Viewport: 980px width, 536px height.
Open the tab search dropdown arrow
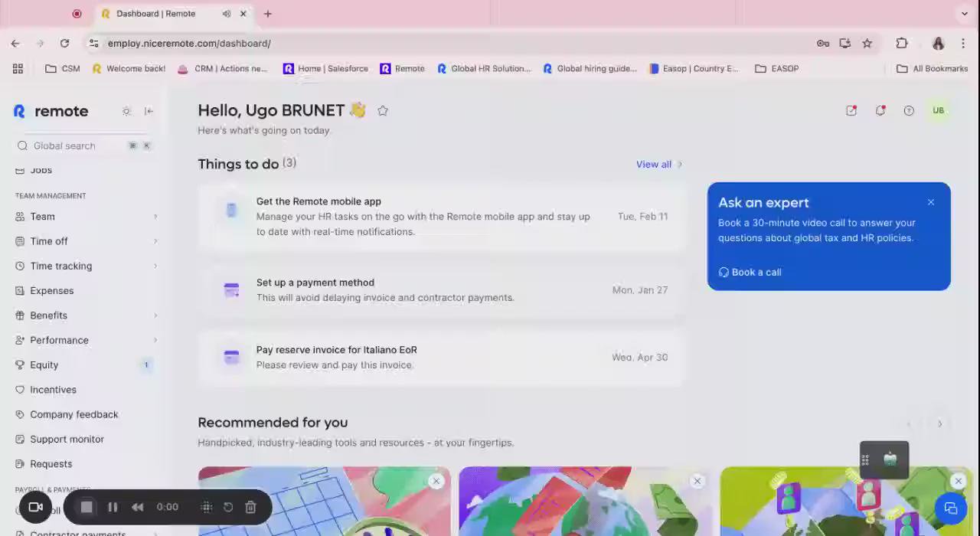(x=965, y=14)
